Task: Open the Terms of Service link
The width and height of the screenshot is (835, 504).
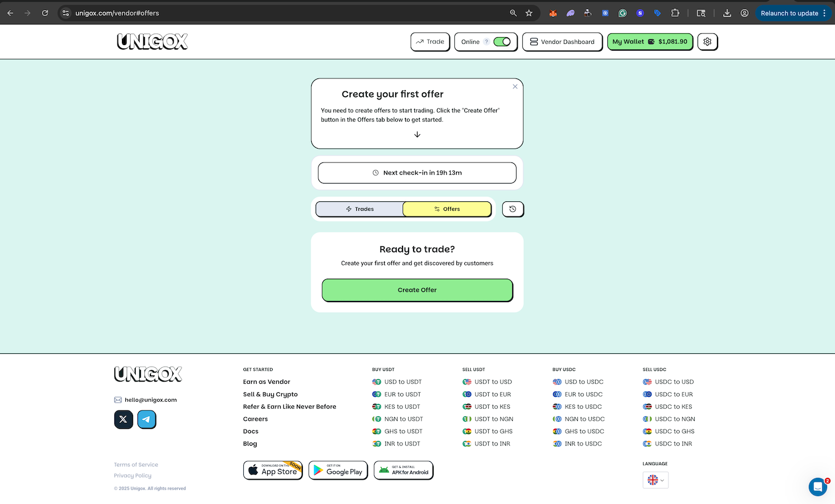Action: pyautogui.click(x=136, y=465)
